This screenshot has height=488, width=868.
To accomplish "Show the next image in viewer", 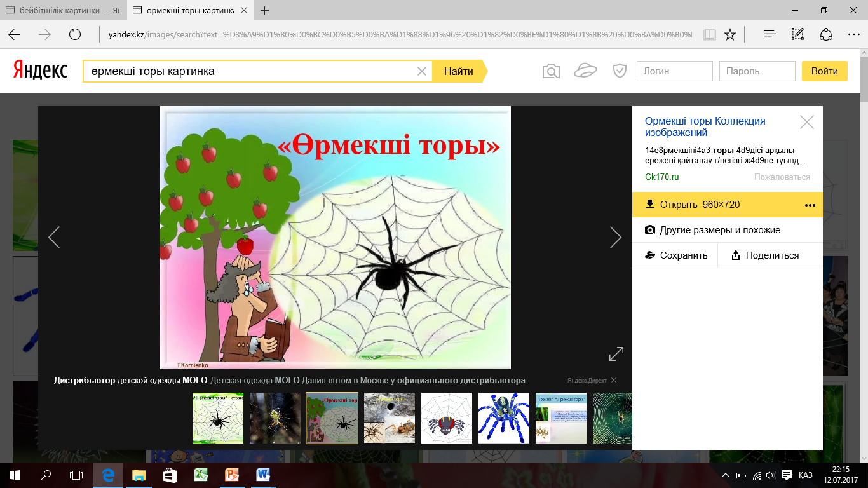I will pos(615,237).
